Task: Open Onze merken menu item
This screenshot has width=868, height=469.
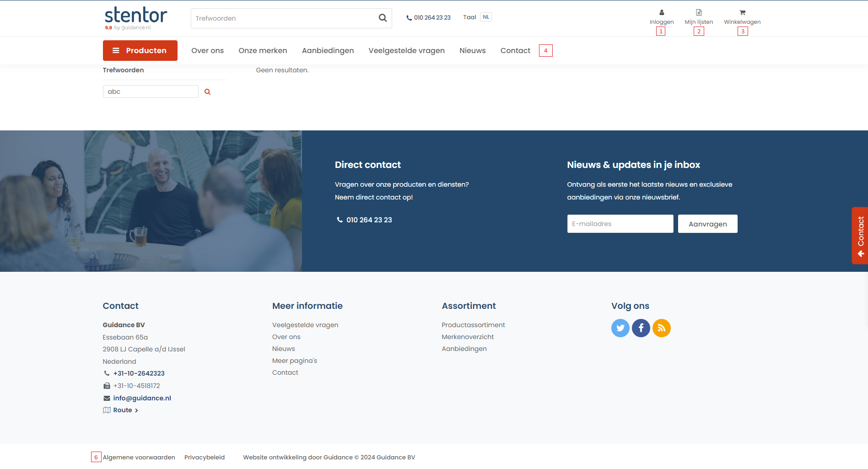Action: coord(263,50)
